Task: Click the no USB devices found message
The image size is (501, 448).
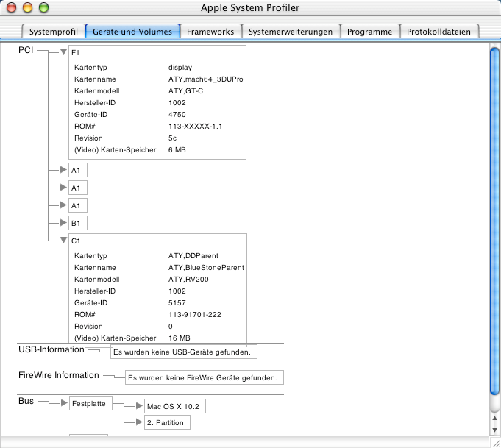Action: tap(182, 352)
